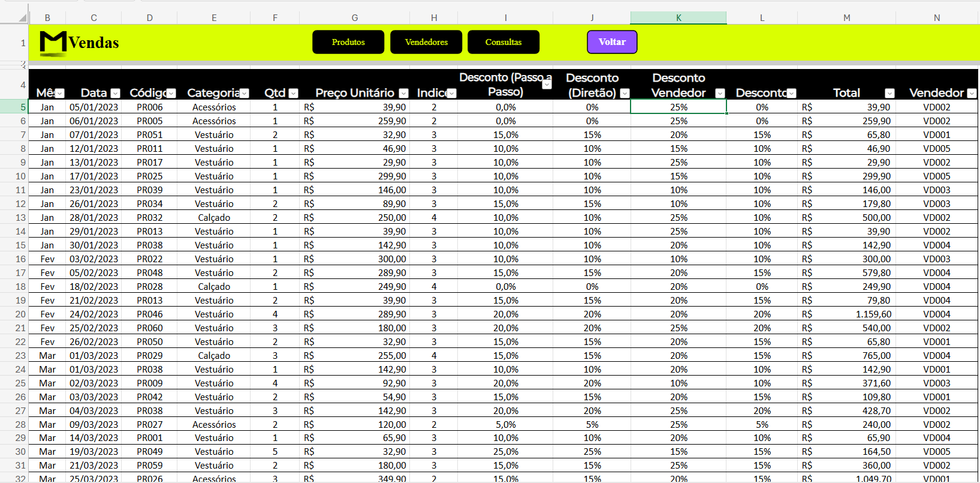Click date cell 14/03/2023
Image resolution: width=980 pixels, height=483 pixels.
pyautogui.click(x=94, y=437)
